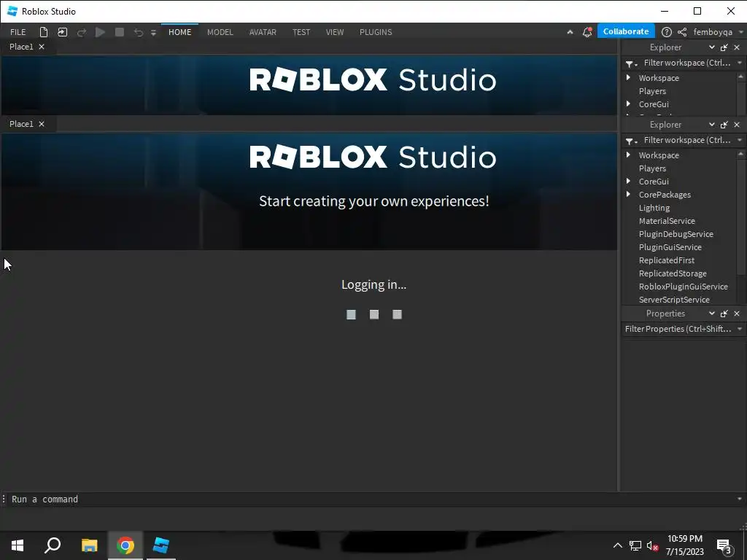The width and height of the screenshot is (747, 560).
Task: Open notifications via the bell icon
Action: 587,32
